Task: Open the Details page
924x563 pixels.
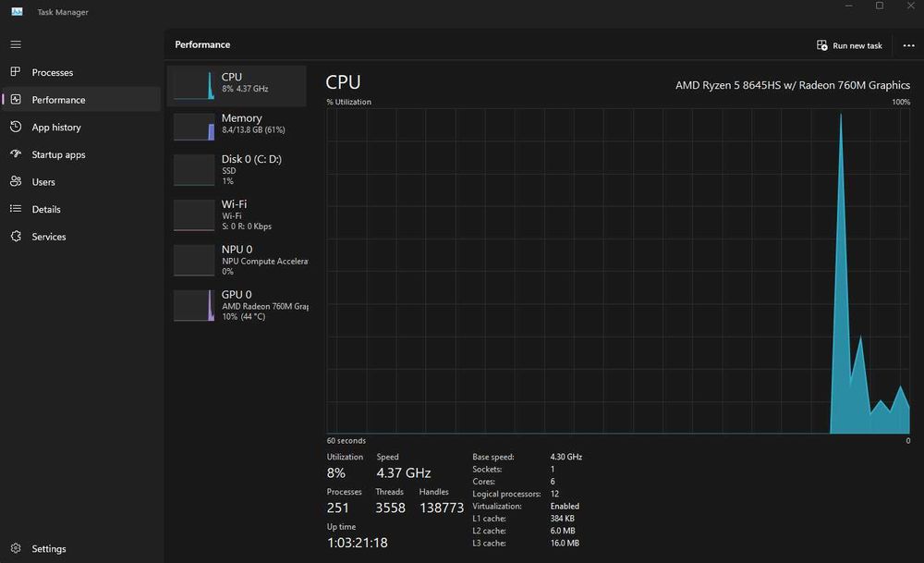Action: pos(81,209)
